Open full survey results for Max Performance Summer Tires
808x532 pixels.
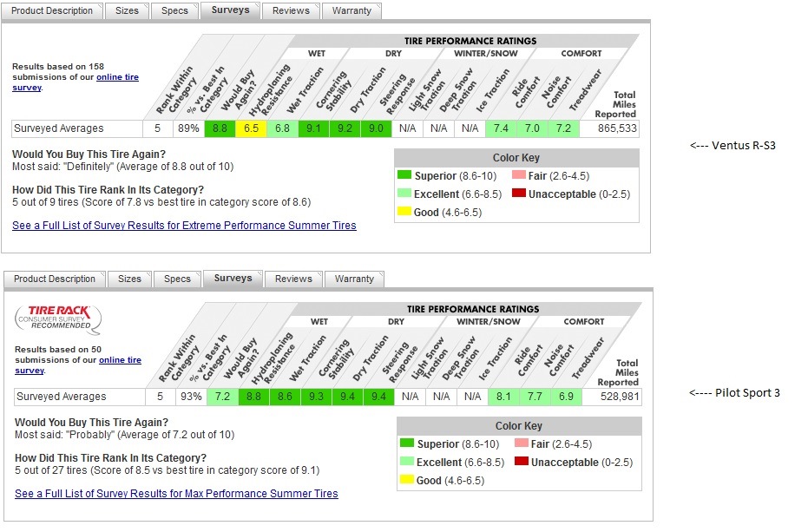point(176,493)
